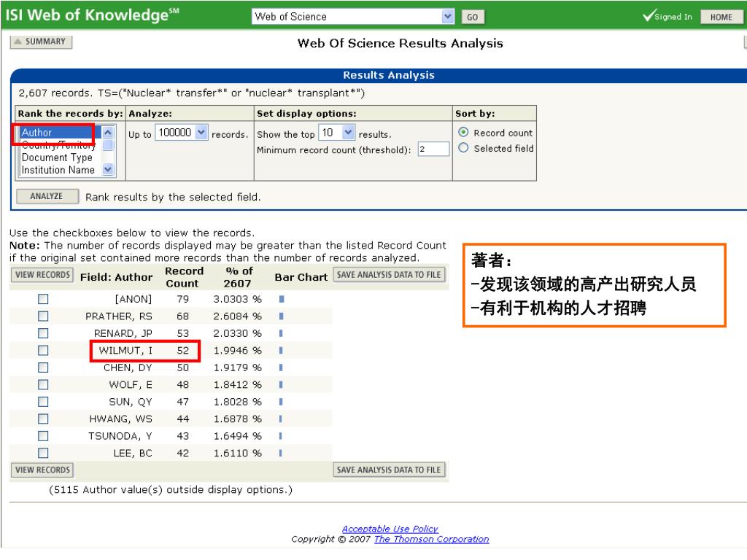Check the HWANG, WS checkbox

point(43,419)
